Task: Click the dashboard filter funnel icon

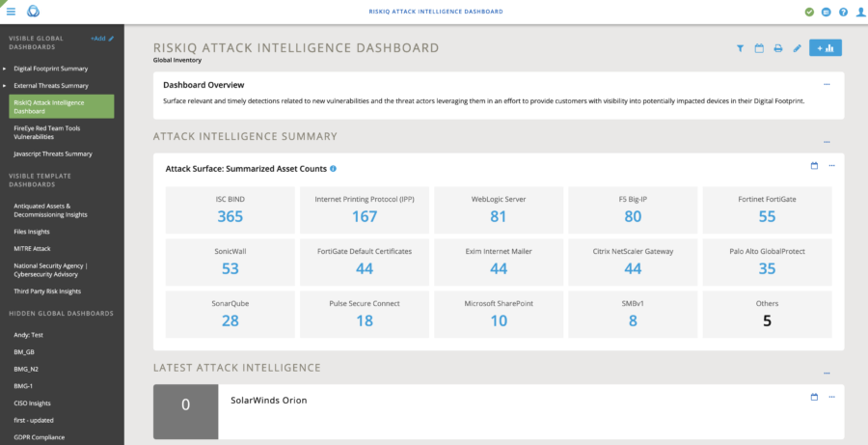Action: [740, 48]
